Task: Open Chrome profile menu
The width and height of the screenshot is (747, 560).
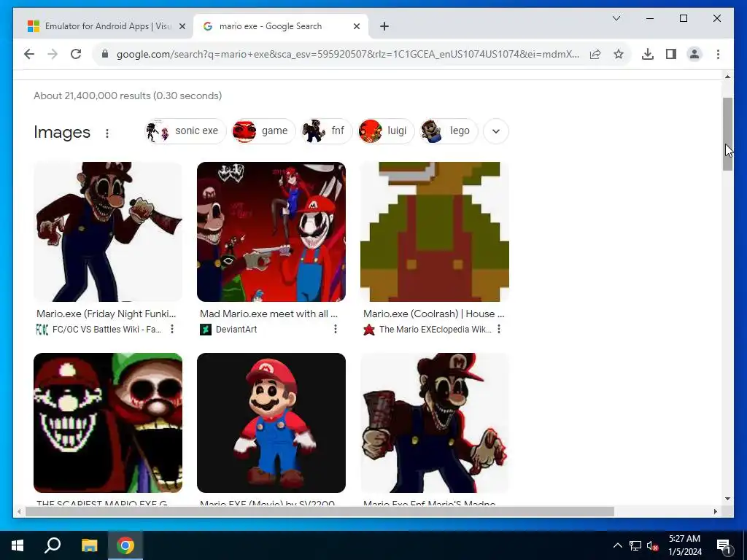Action: (x=694, y=54)
